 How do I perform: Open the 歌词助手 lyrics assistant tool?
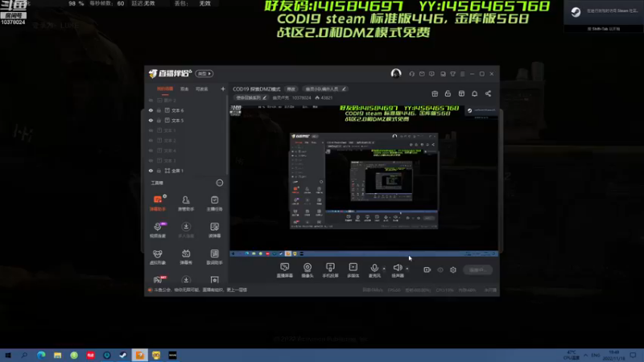214,257
